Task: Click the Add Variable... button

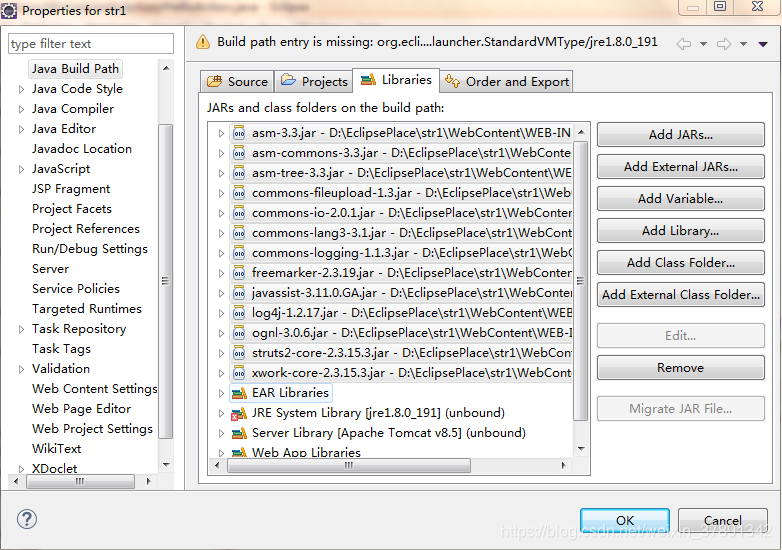Action: (x=680, y=198)
